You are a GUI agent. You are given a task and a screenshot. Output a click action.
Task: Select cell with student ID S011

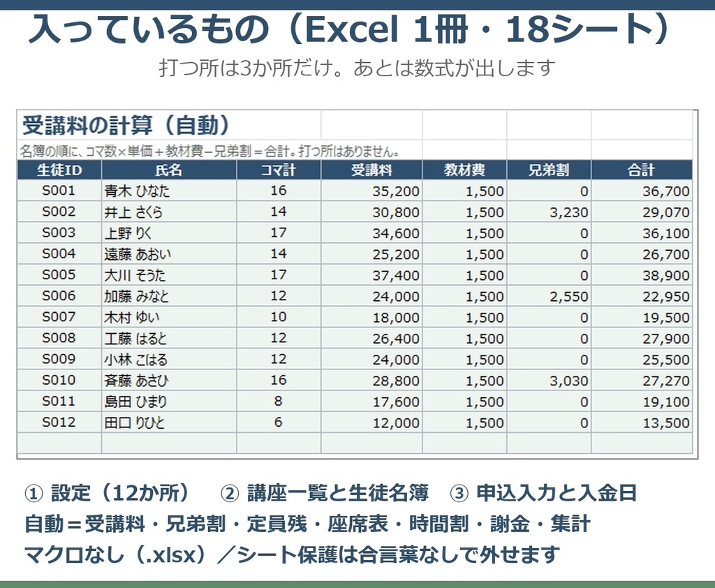pyautogui.click(x=59, y=401)
